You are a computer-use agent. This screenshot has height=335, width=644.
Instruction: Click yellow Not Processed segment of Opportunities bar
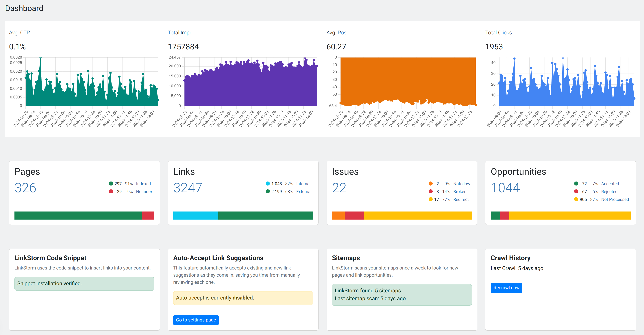coord(570,216)
